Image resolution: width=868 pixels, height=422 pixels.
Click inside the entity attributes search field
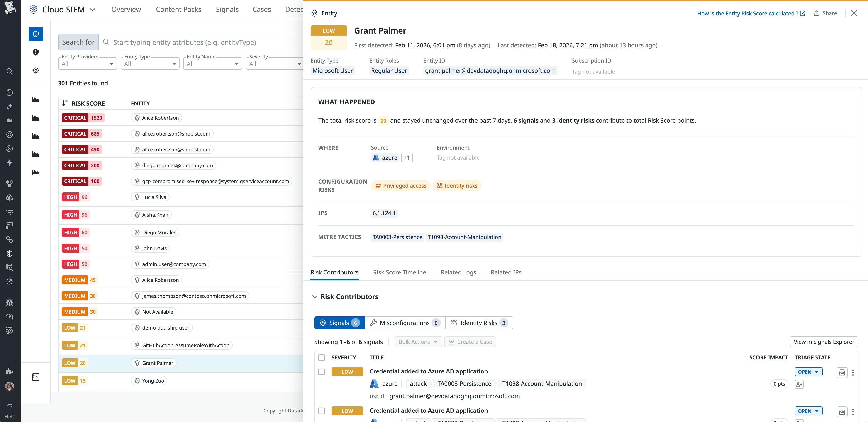[x=202, y=42]
